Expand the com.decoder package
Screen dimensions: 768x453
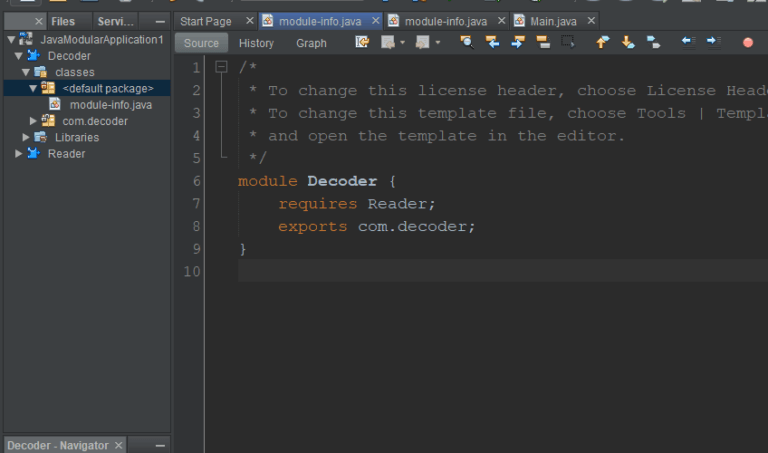point(35,121)
